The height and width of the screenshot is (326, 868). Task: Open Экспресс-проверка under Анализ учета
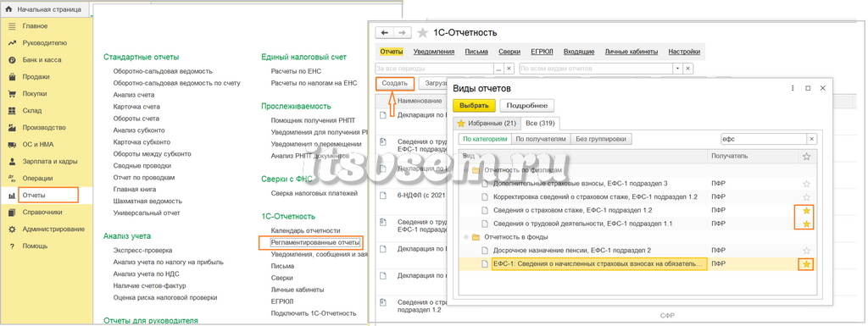click(142, 251)
